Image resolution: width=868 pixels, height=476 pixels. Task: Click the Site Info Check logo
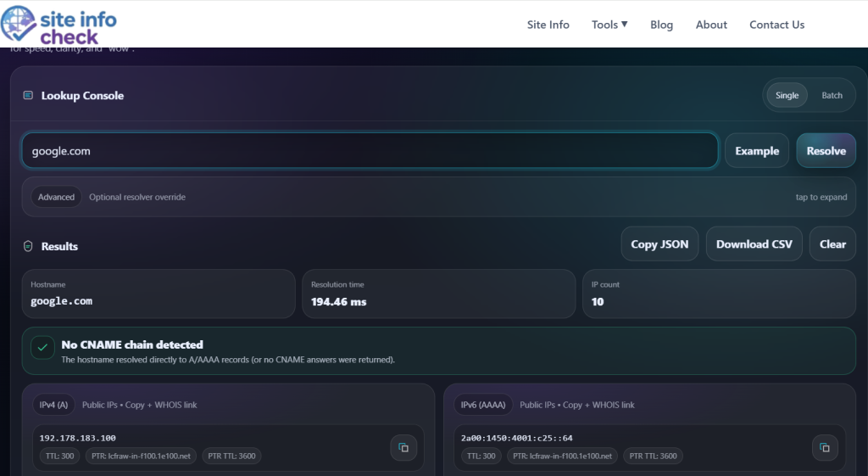[x=58, y=25]
